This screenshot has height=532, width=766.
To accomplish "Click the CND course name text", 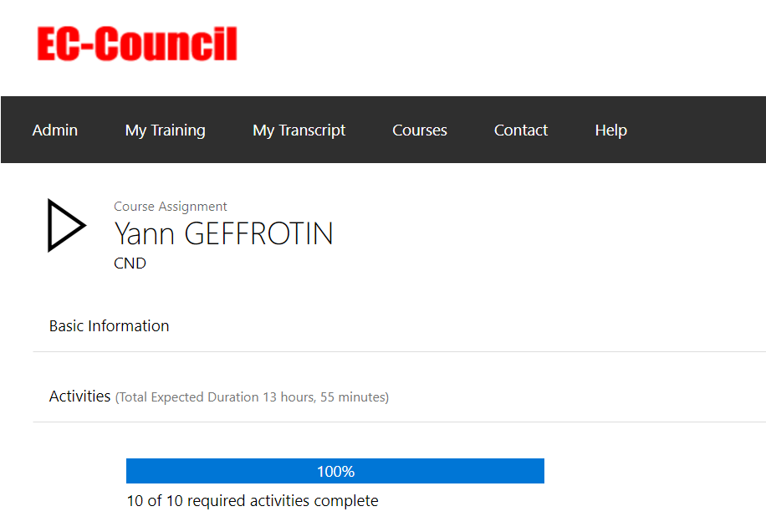I will click(x=130, y=263).
